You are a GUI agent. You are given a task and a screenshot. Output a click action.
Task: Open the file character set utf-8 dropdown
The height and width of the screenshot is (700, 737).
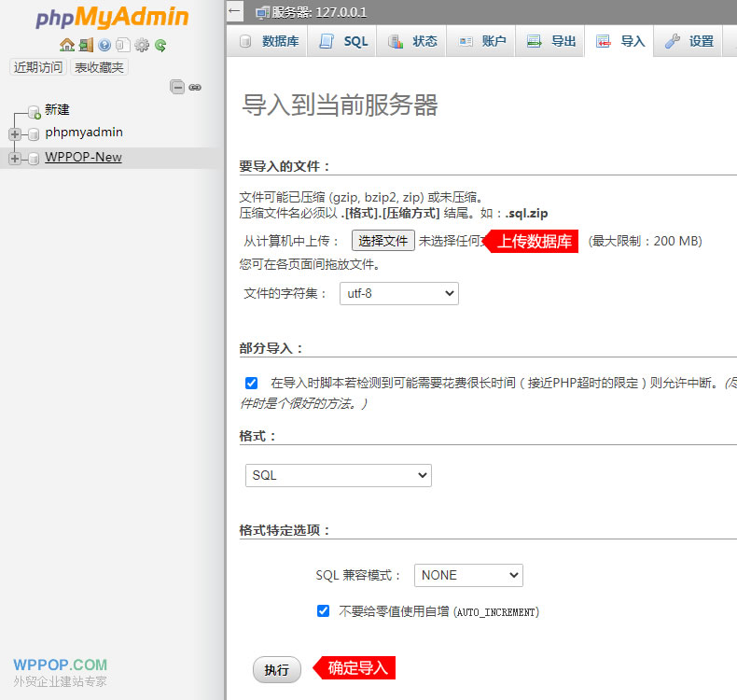pyautogui.click(x=398, y=293)
